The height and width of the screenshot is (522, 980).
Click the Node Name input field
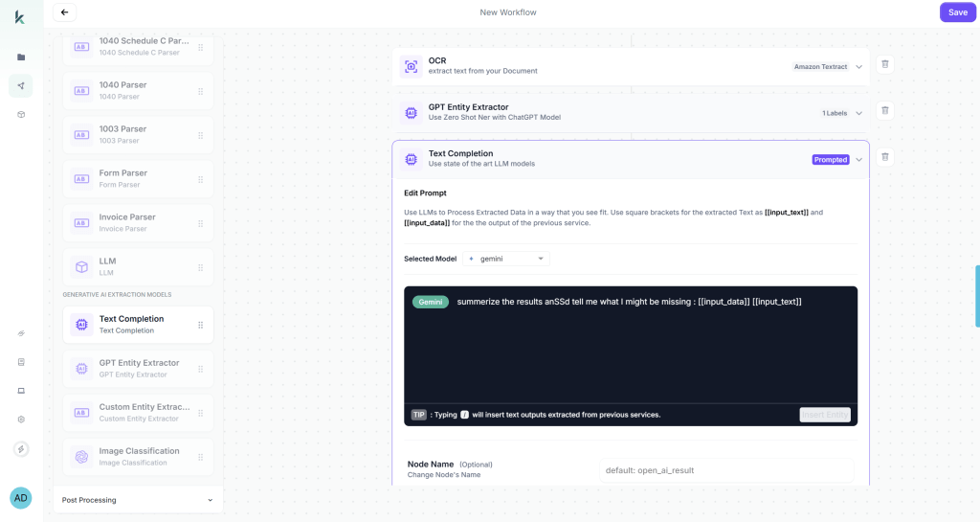point(726,469)
